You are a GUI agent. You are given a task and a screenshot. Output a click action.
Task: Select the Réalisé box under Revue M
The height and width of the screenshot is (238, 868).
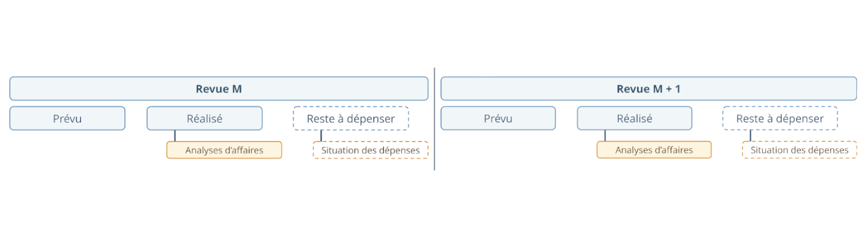[x=204, y=118]
